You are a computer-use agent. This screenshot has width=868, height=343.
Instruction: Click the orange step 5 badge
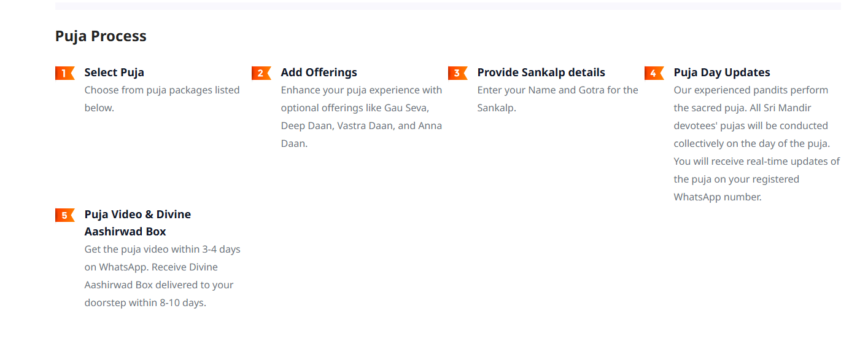64,215
